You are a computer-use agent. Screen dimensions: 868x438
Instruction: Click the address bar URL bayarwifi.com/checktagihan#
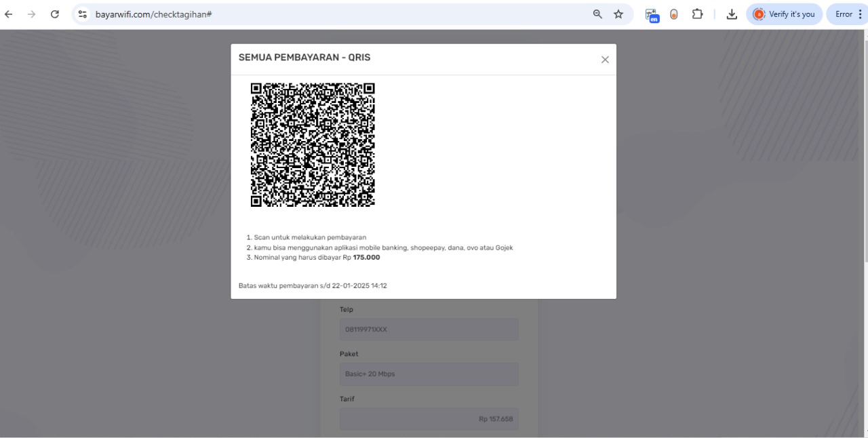click(154, 14)
